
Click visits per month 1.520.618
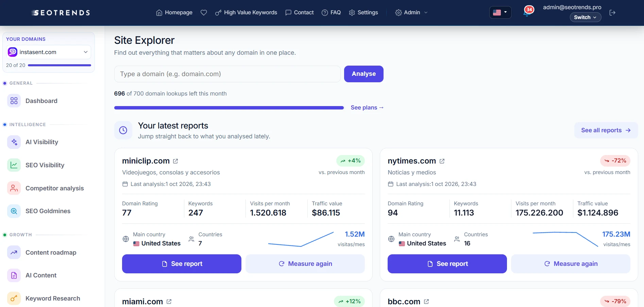click(268, 213)
